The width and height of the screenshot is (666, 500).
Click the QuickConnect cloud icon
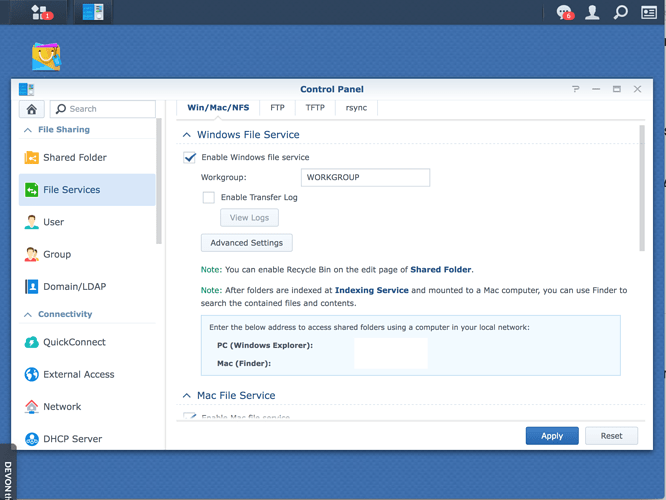tap(31, 342)
